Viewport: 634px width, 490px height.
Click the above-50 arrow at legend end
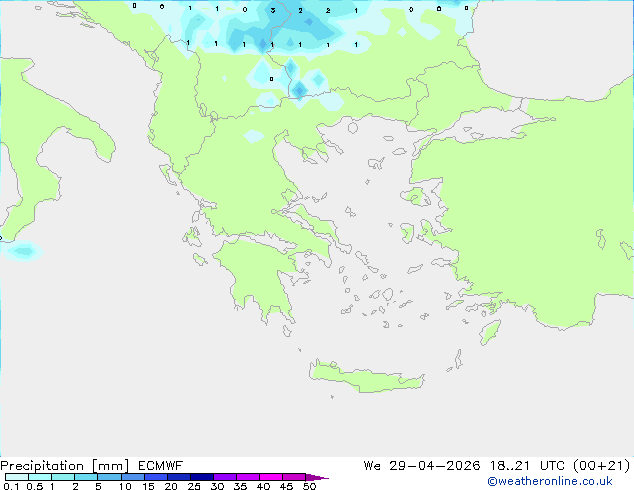point(317,477)
